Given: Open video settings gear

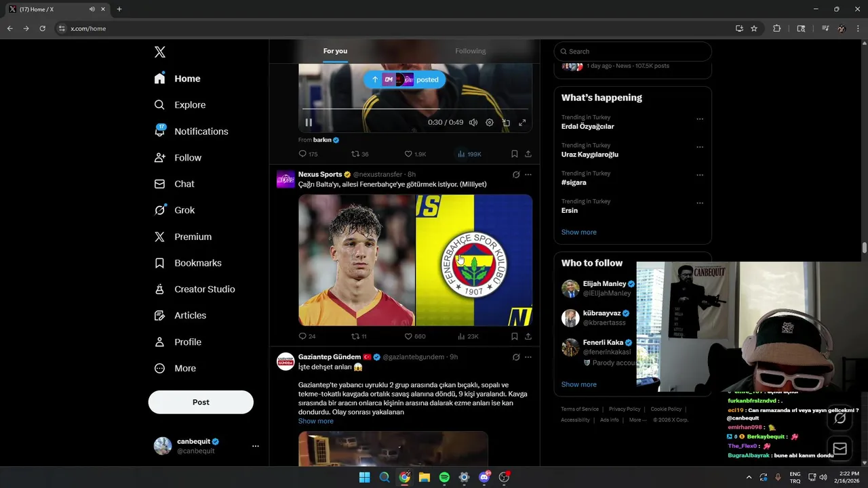Looking at the screenshot, I should (490, 123).
